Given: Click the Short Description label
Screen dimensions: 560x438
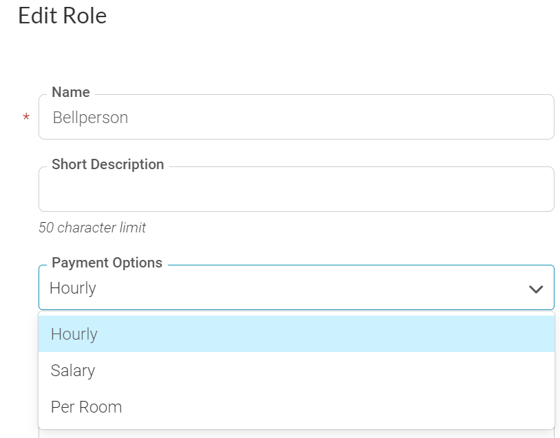Looking at the screenshot, I should click(x=108, y=164).
